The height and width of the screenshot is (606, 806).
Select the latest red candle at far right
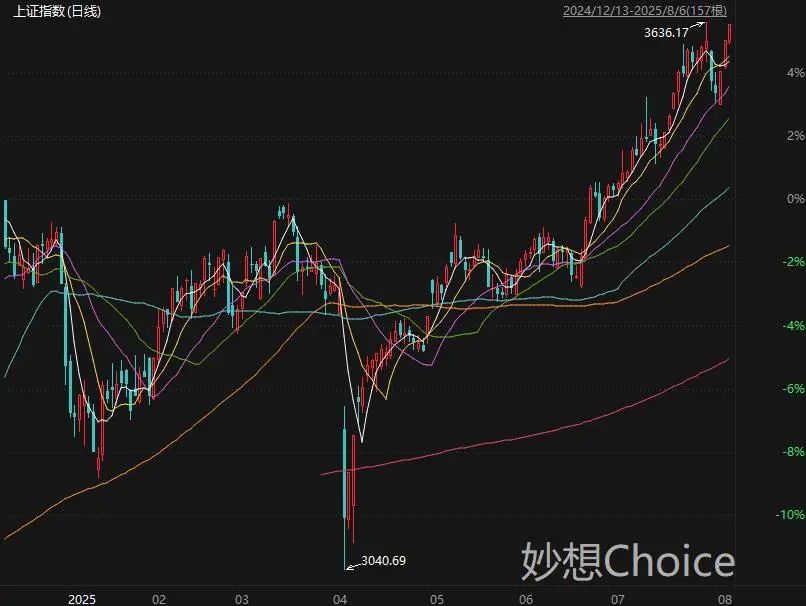click(x=730, y=33)
